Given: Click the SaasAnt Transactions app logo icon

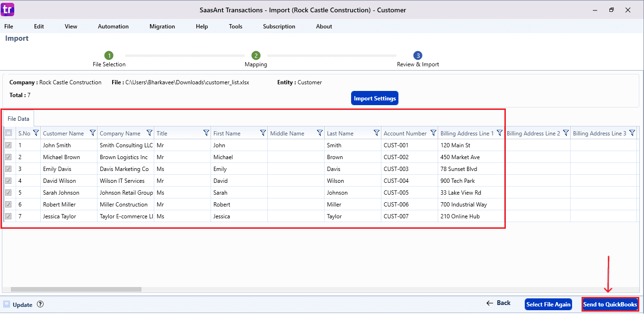Looking at the screenshot, I should [x=8, y=9].
